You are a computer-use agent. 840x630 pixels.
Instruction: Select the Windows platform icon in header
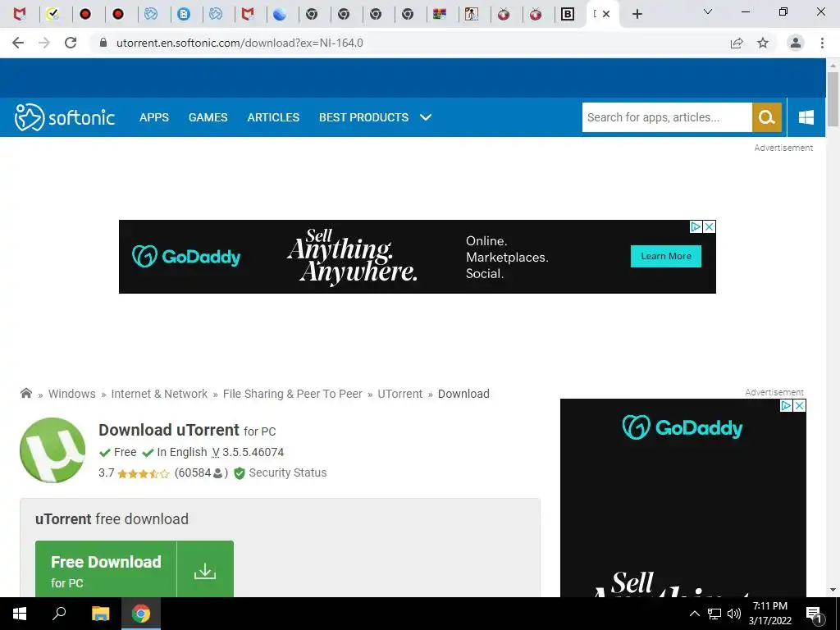click(806, 117)
